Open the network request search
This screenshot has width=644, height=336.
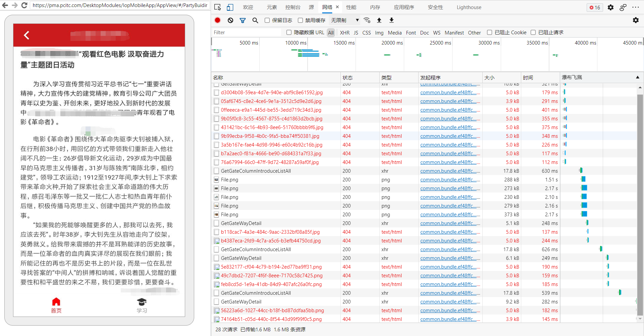(255, 20)
